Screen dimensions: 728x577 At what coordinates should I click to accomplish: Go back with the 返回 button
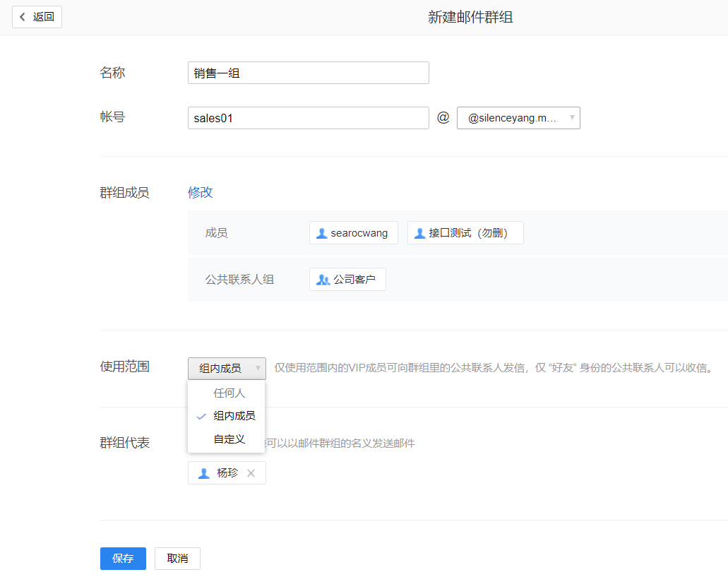coord(37,17)
